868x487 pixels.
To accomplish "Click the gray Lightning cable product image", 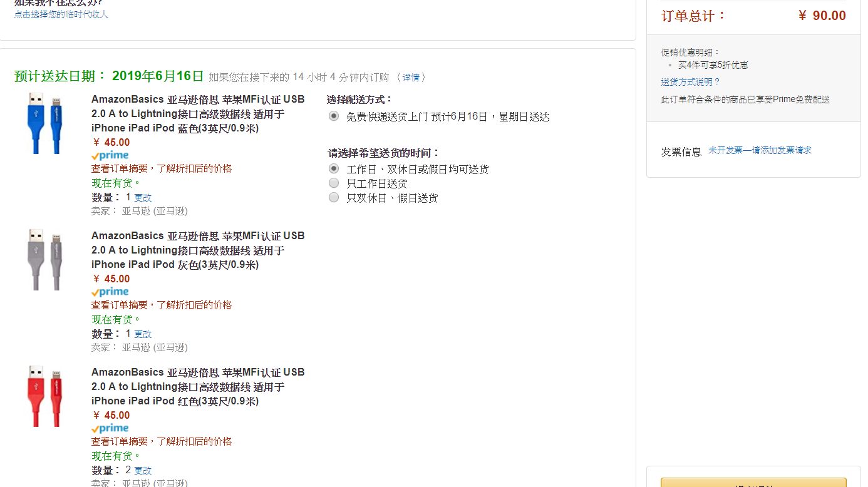I will click(46, 260).
